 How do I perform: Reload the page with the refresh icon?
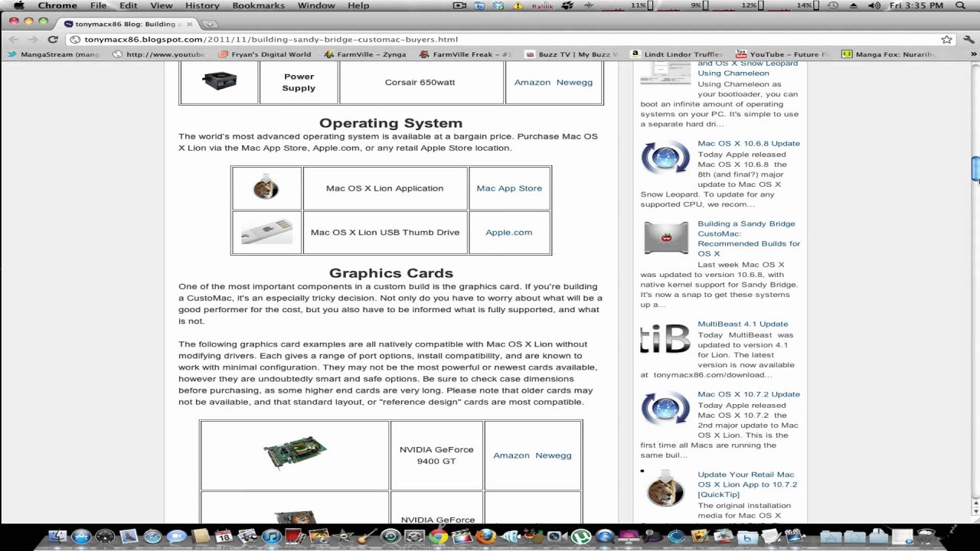53,39
